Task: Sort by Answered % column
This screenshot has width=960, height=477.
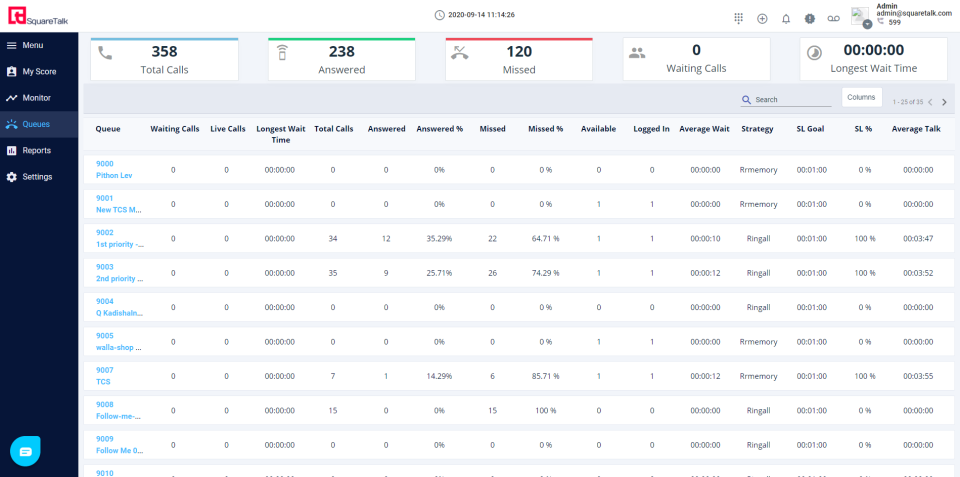Action: coord(440,129)
